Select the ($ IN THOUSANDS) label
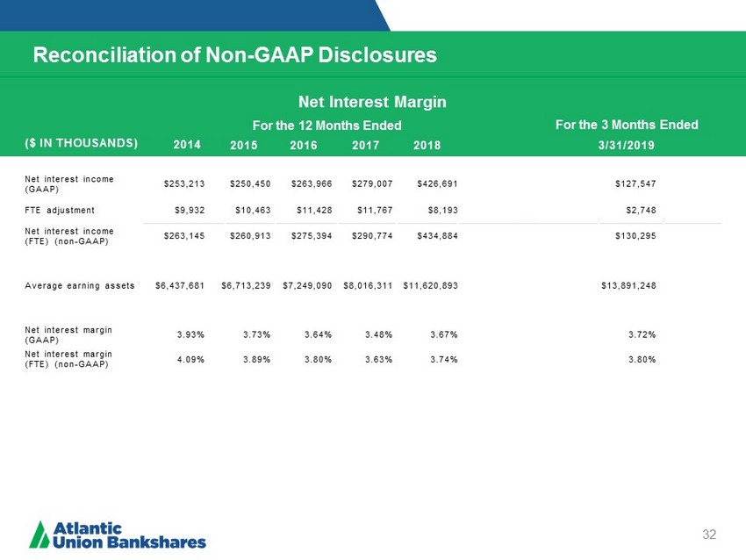 (x=82, y=142)
